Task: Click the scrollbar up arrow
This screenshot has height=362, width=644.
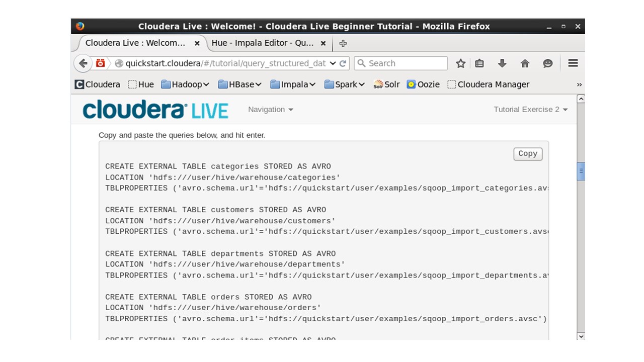Action: (581, 99)
